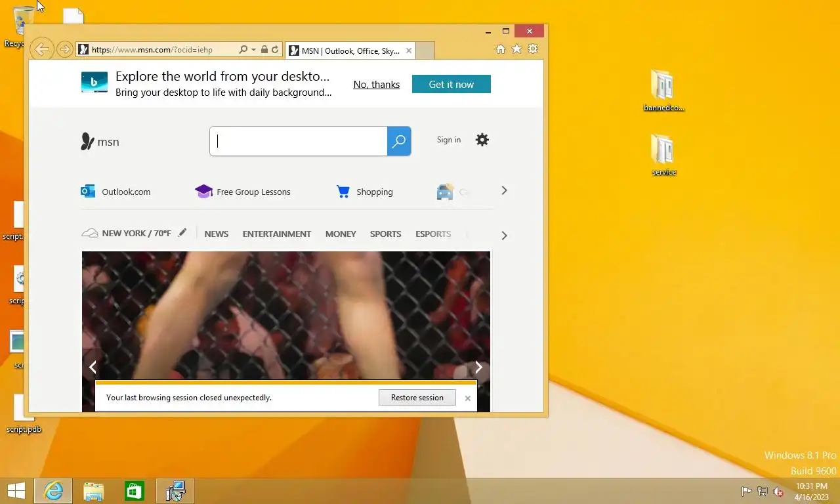This screenshot has width=840, height=504.
Task: Open the SPORTS category
Action: point(385,234)
